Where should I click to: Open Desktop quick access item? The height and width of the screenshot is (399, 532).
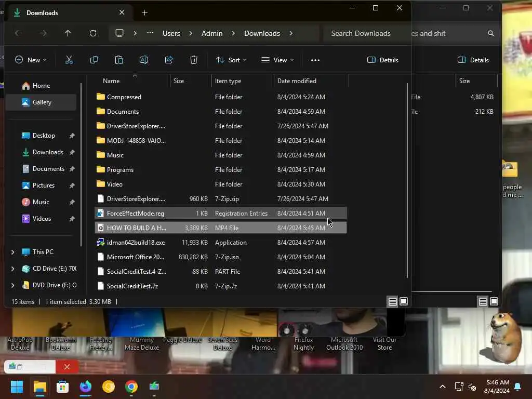tap(44, 136)
